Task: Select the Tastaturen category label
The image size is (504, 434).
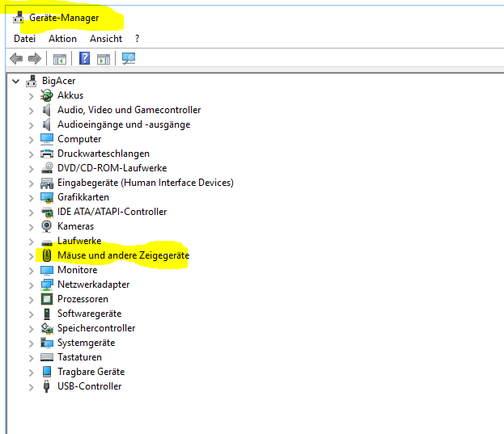Action: tap(79, 357)
